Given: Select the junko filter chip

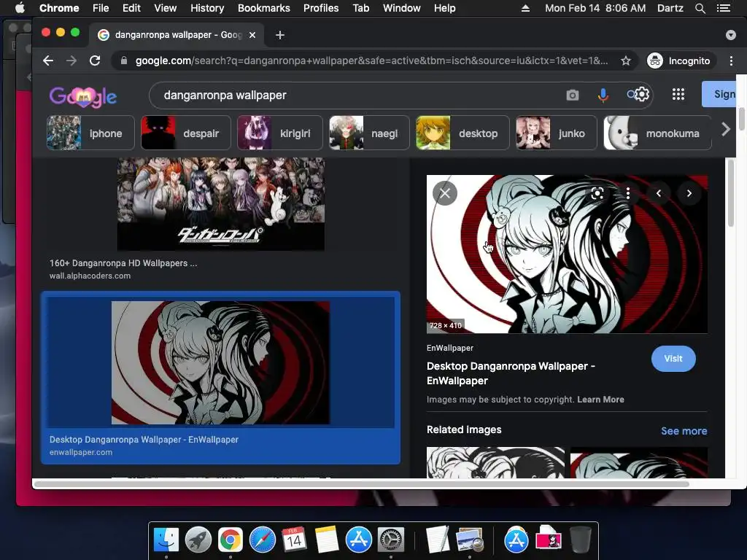Looking at the screenshot, I should 557,133.
